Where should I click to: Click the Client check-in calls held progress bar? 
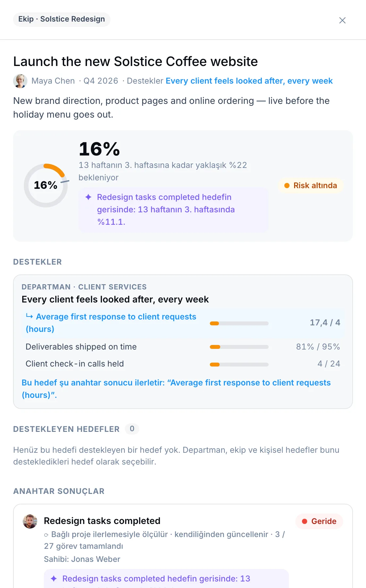point(239,365)
